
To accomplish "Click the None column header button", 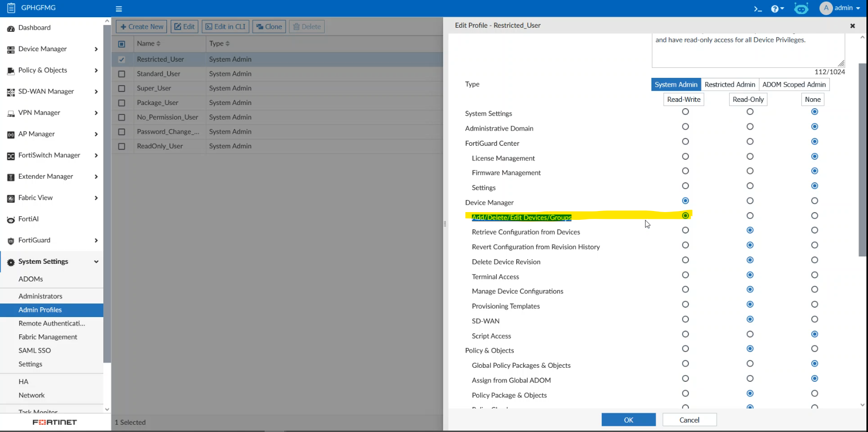I will pyautogui.click(x=813, y=99).
